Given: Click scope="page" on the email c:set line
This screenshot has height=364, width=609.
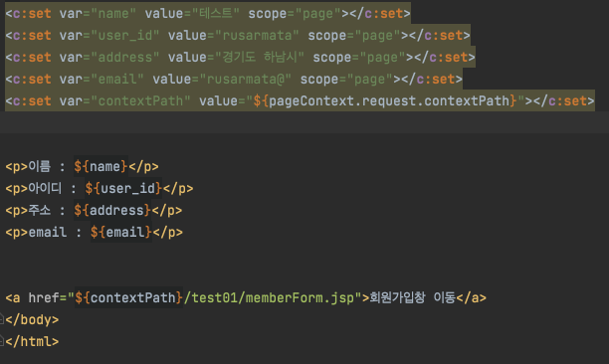Looking at the screenshot, I should 346,80.
